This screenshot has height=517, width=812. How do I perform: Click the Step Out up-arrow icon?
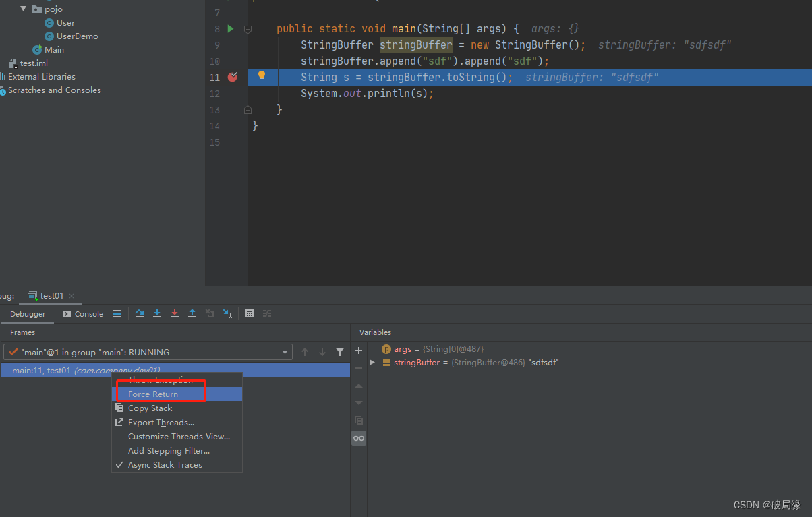click(192, 314)
